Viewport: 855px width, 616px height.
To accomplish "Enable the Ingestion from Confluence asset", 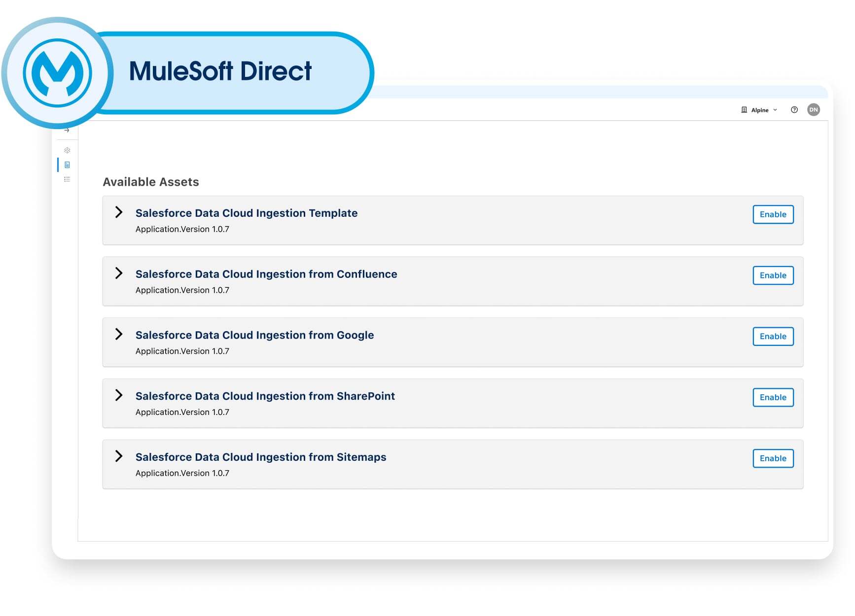I will point(773,275).
